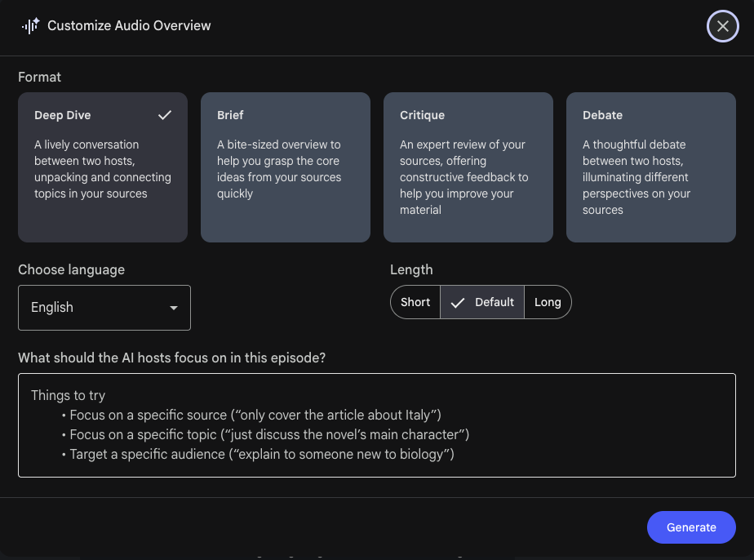Click the Customize Audio Overview title
Screen dimensions: 754x560
click(128, 25)
